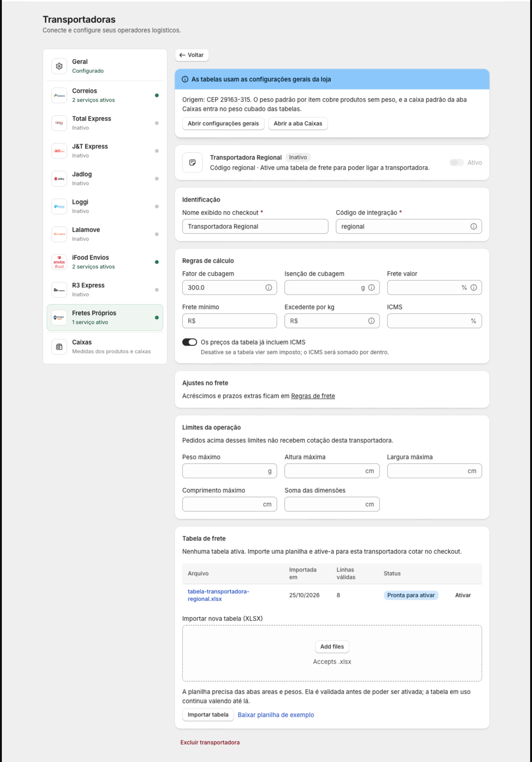This screenshot has height=762, width=532.
Task: Click the Add files button
Action: tap(332, 646)
